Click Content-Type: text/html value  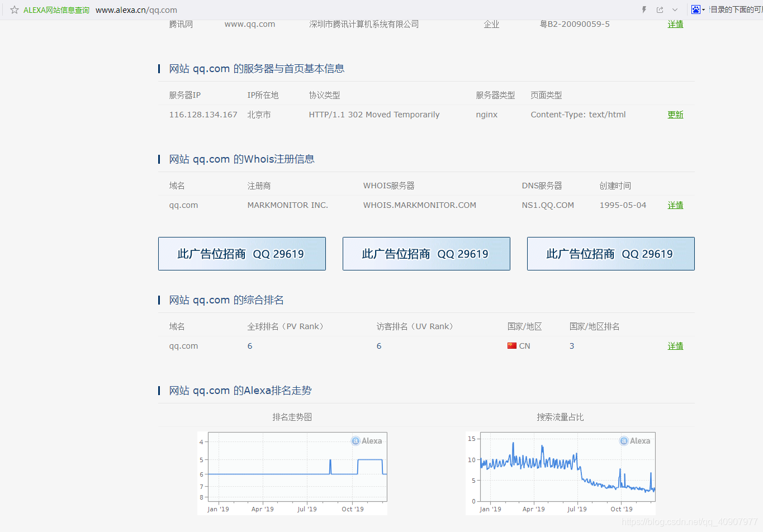point(579,115)
